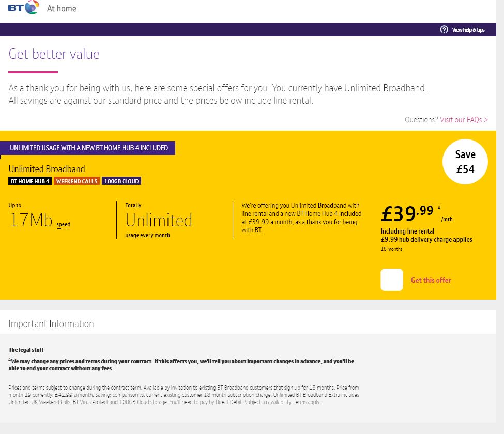Image resolution: width=504 pixels, height=434 pixels.
Task: Click the Totally Unlimited usage text
Action: pyautogui.click(x=159, y=221)
